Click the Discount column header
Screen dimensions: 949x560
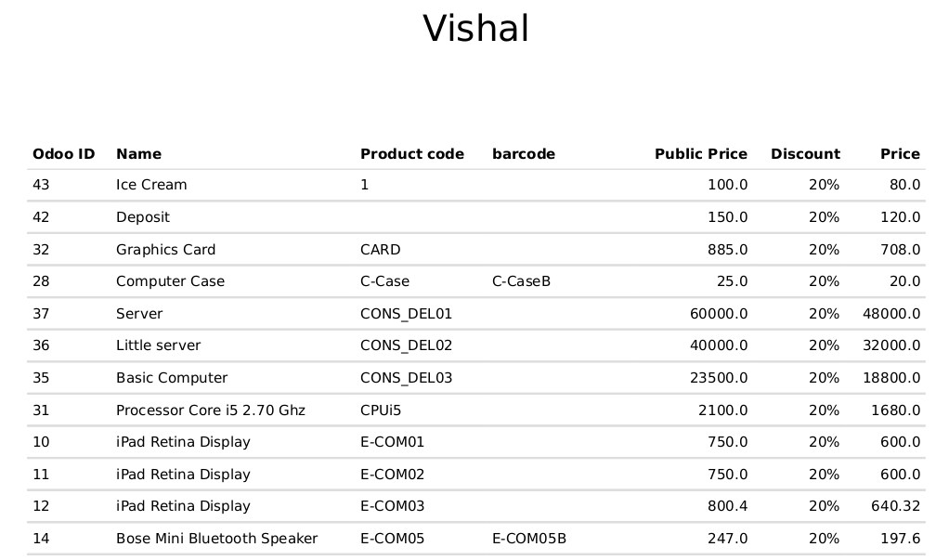(x=804, y=154)
